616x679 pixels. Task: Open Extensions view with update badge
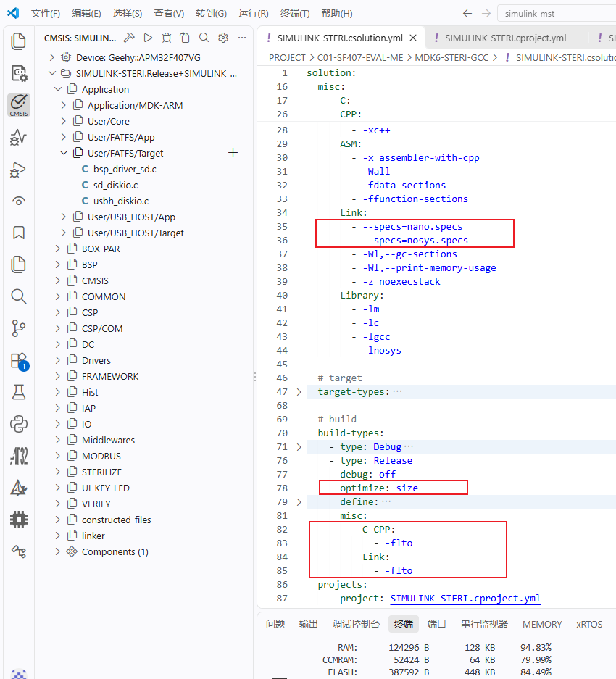[x=19, y=361]
